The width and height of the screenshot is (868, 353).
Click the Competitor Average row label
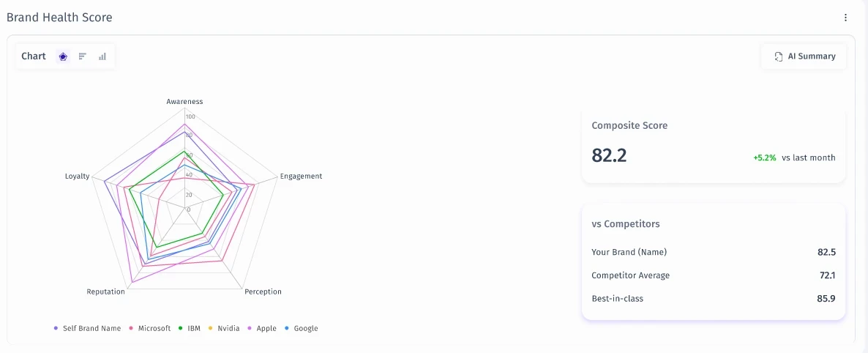point(631,275)
